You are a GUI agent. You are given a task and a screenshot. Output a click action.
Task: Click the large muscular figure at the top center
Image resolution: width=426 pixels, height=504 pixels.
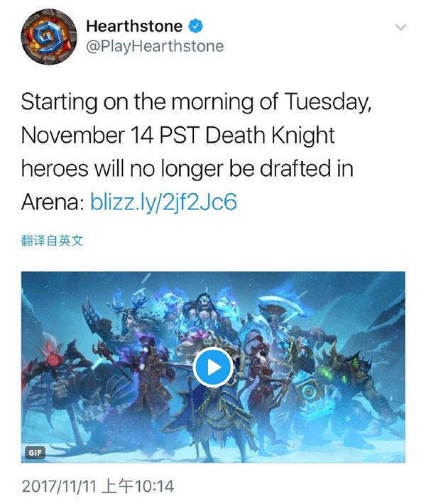click(x=206, y=313)
